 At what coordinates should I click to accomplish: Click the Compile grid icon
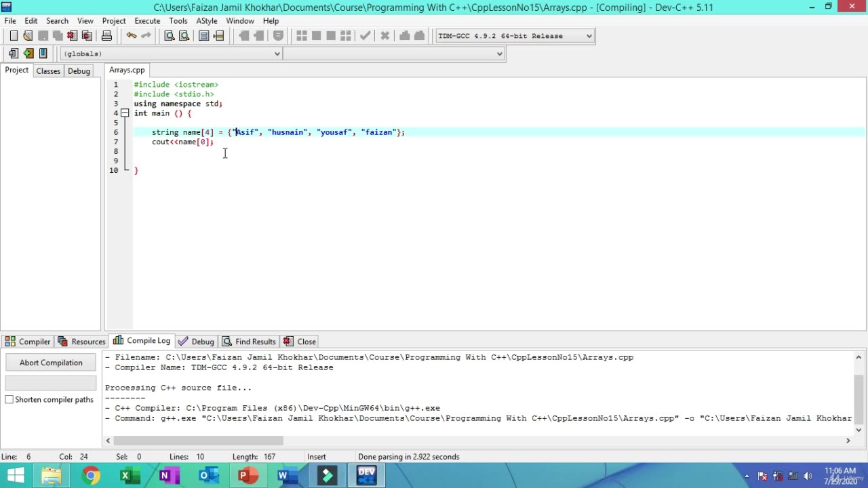(x=302, y=36)
